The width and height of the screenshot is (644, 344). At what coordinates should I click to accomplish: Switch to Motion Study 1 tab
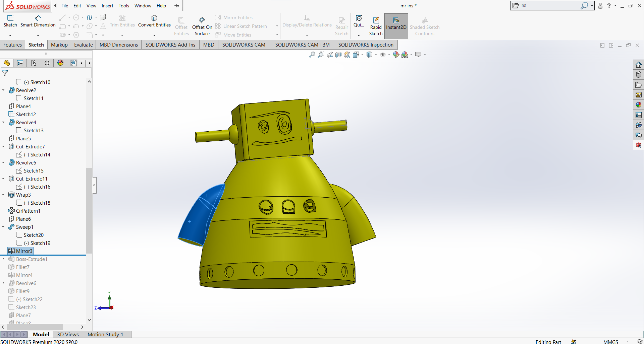tap(105, 334)
